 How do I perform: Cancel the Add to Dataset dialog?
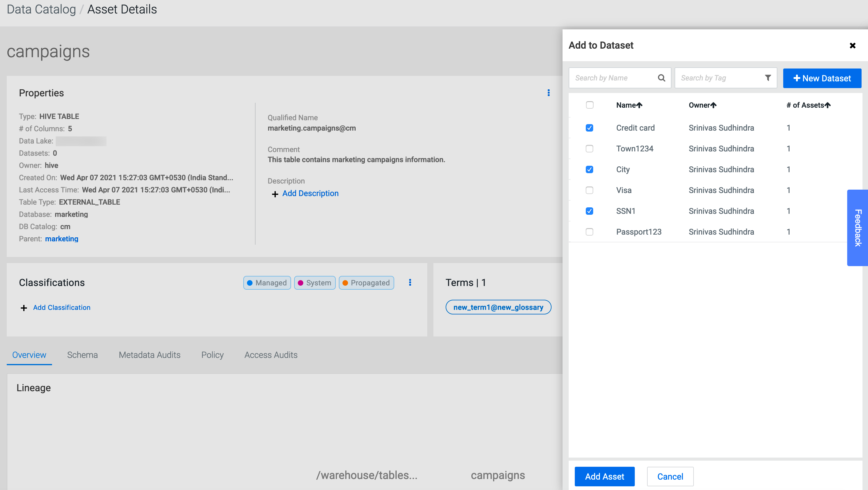coord(670,476)
